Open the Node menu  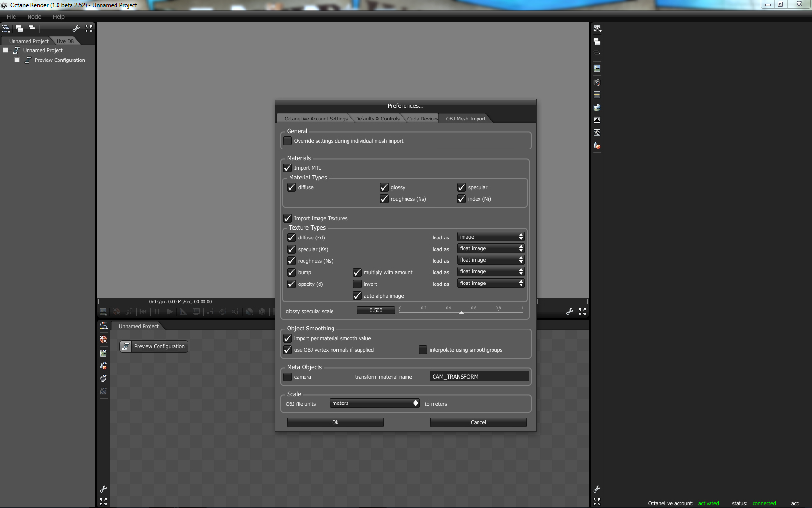pos(34,16)
